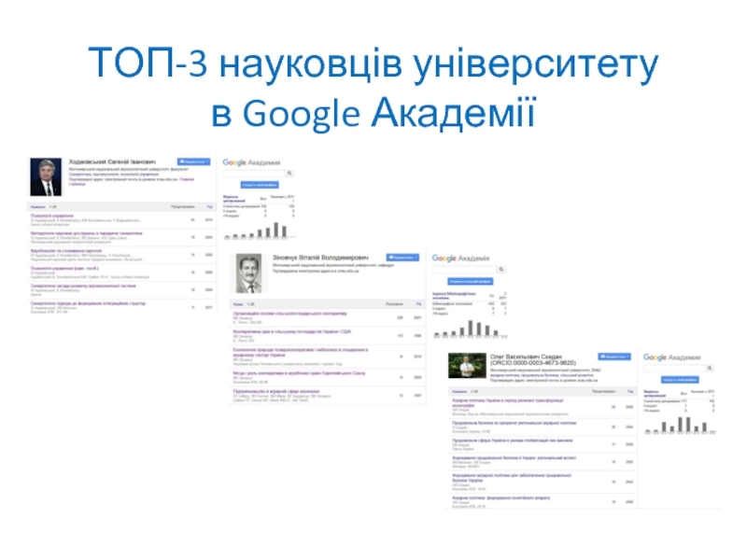Viewport: 747px width, 560px height.
Task: Click the Google Академия logo beside Ходаківський's profile
Action: click(251, 162)
